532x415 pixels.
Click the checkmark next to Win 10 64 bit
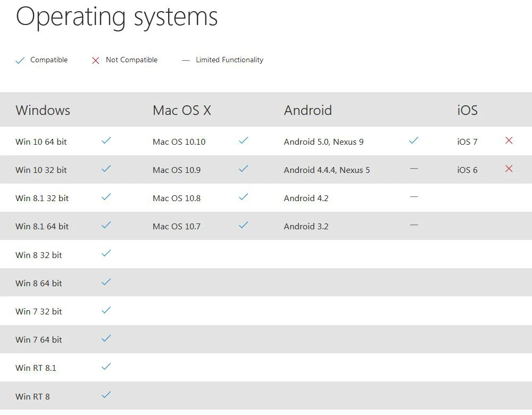click(106, 140)
